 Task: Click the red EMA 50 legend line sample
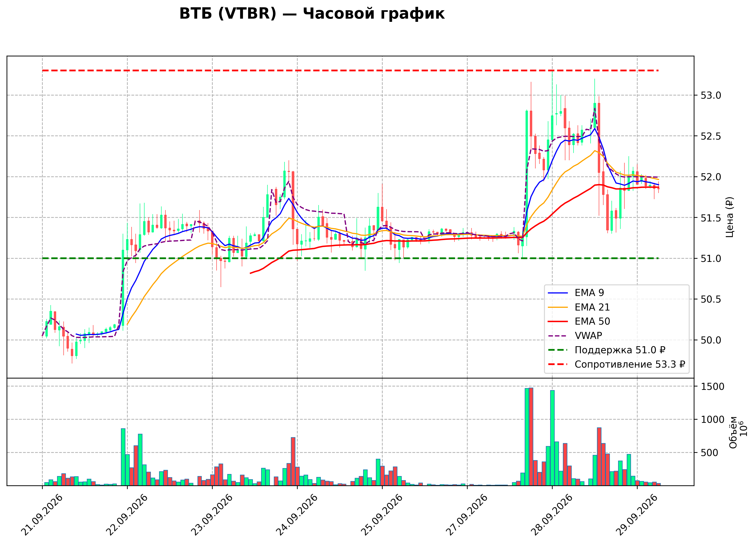(x=558, y=321)
